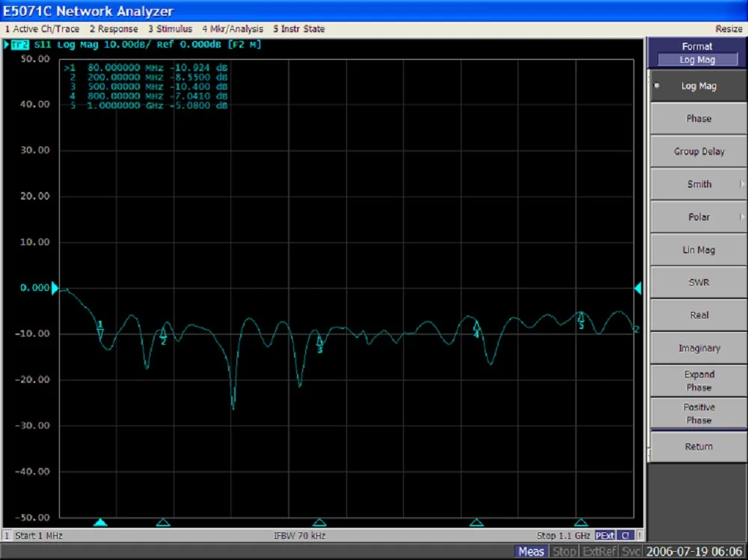Click marker 1 on the trace
The height and width of the screenshot is (560, 748).
click(100, 329)
